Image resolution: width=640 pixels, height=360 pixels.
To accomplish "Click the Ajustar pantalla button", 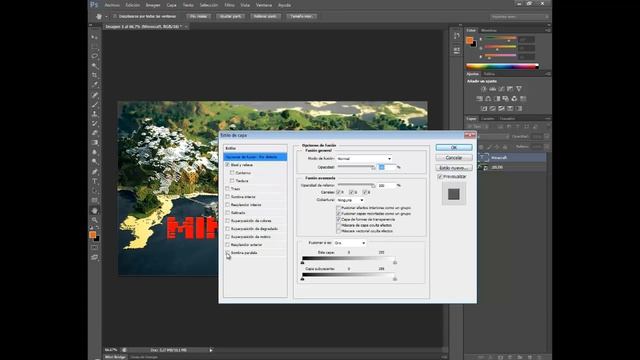I will point(231,16).
